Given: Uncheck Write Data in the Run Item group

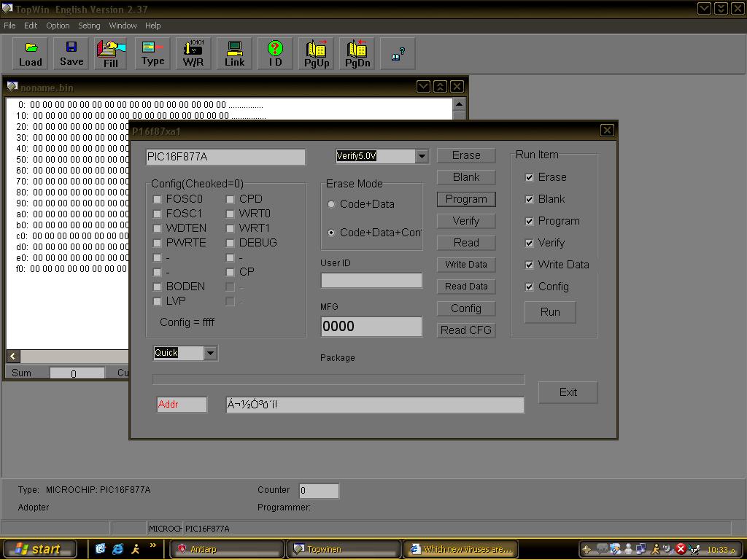Looking at the screenshot, I should point(529,265).
